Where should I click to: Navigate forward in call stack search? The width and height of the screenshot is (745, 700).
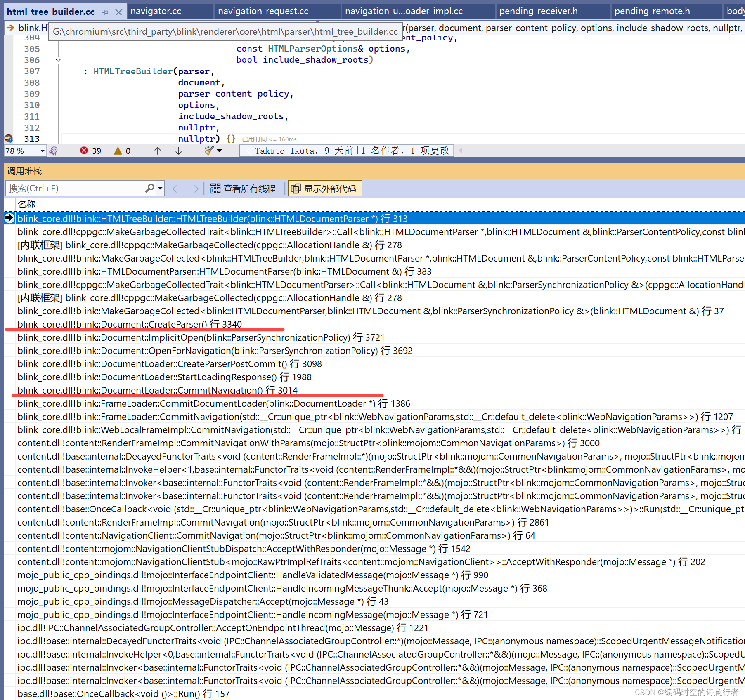194,189
